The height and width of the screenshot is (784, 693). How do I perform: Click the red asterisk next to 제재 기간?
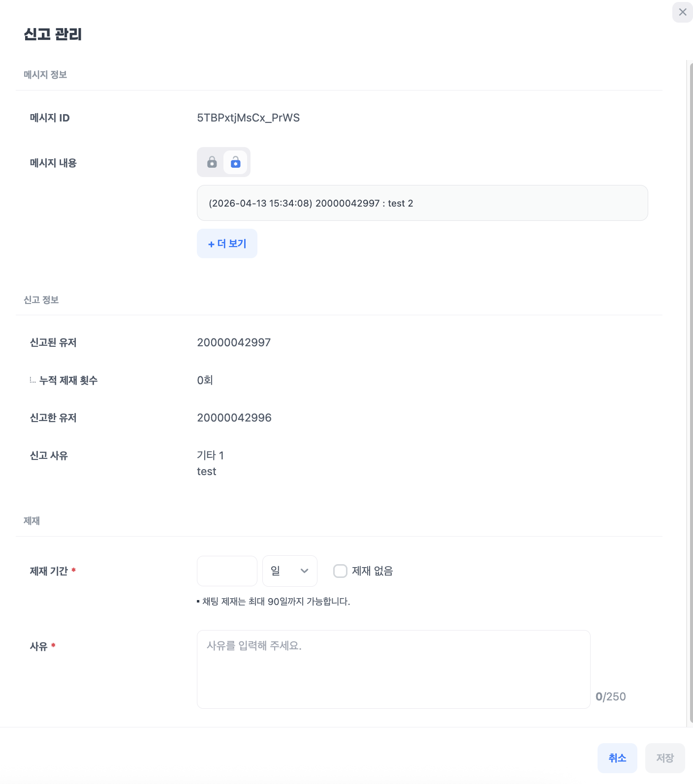(74, 571)
